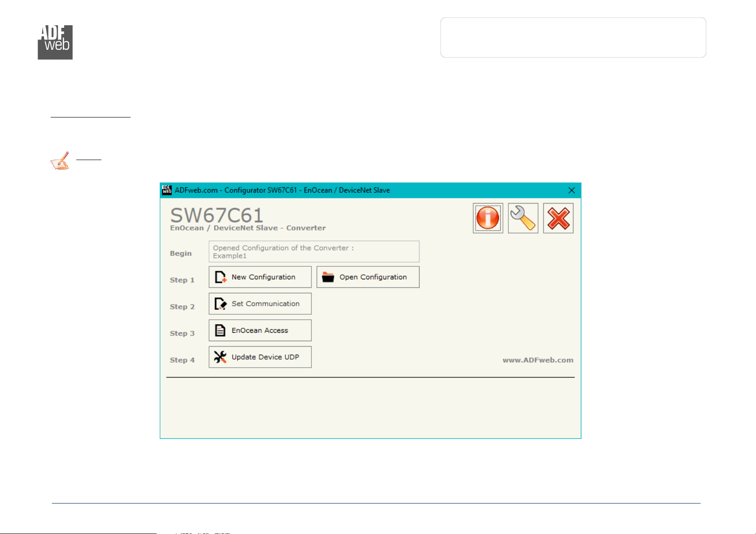Click the ADF icon in title bar
Image resolution: width=756 pixels, height=534 pixels.
tap(167, 190)
